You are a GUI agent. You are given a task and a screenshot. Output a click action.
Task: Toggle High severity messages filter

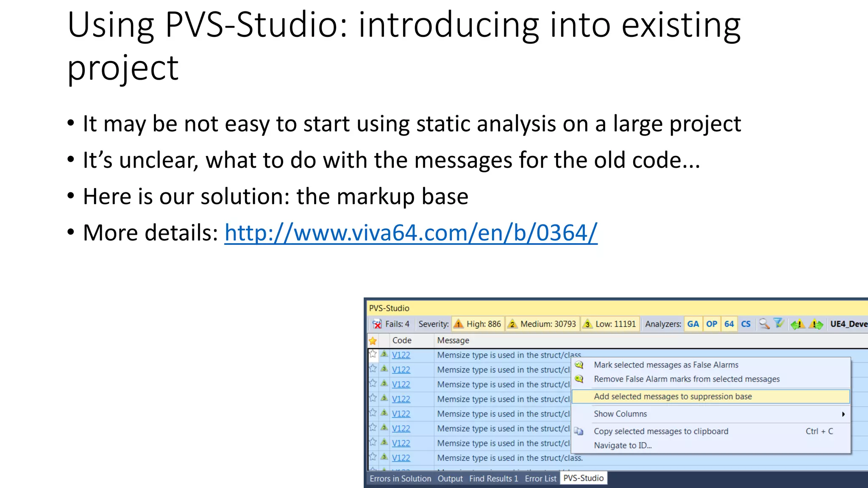click(x=478, y=324)
